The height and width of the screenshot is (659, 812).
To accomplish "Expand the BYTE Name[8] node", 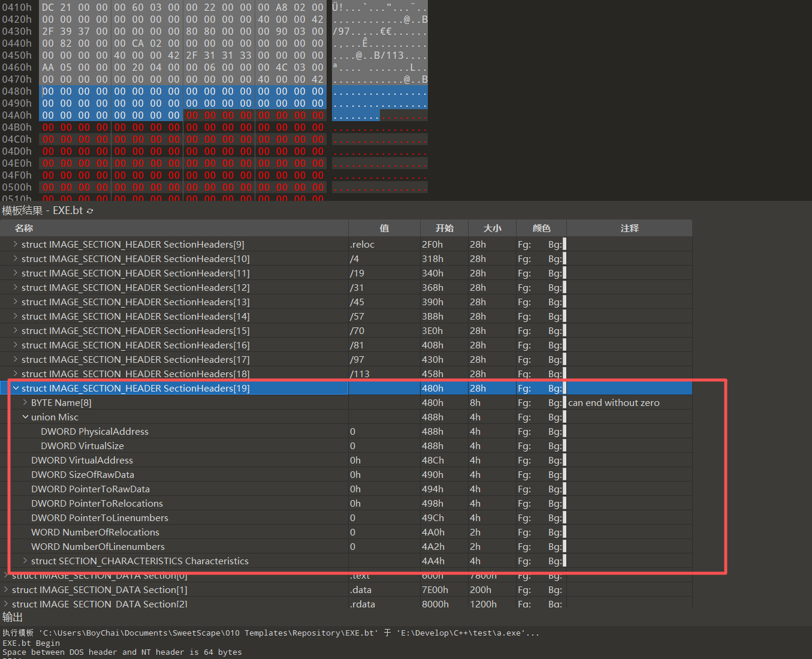I will (x=25, y=402).
